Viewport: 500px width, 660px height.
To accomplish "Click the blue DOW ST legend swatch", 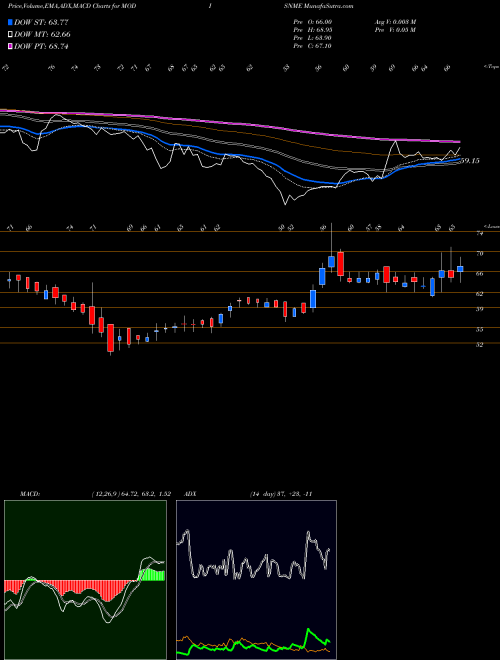I will point(11,22).
